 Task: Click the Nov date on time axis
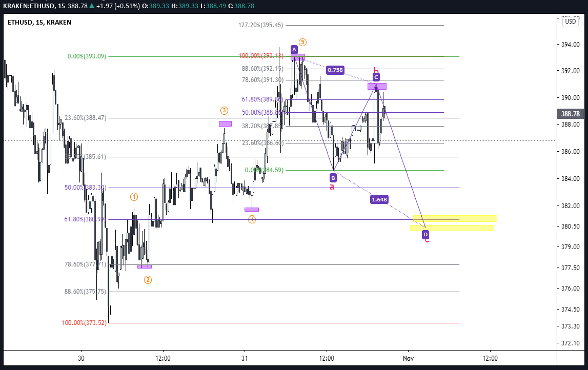pyautogui.click(x=408, y=358)
